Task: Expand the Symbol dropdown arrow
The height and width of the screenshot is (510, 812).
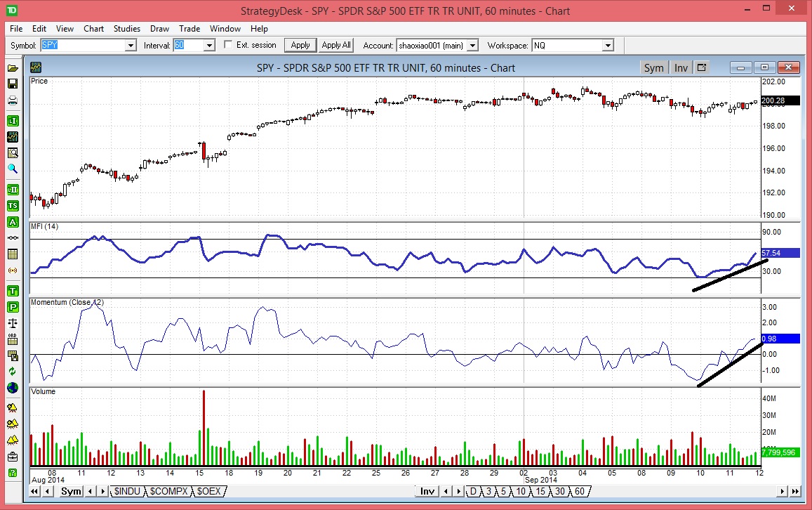Action: [x=131, y=46]
